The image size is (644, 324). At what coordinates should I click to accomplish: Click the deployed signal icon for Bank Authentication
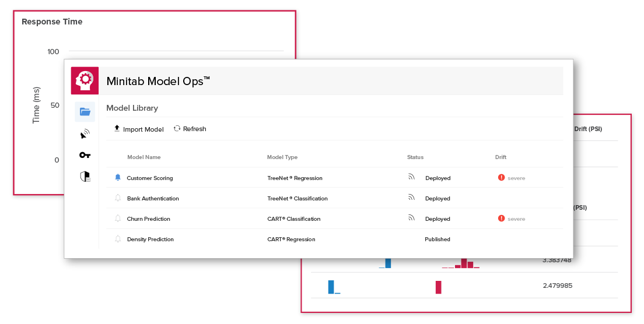(x=411, y=198)
